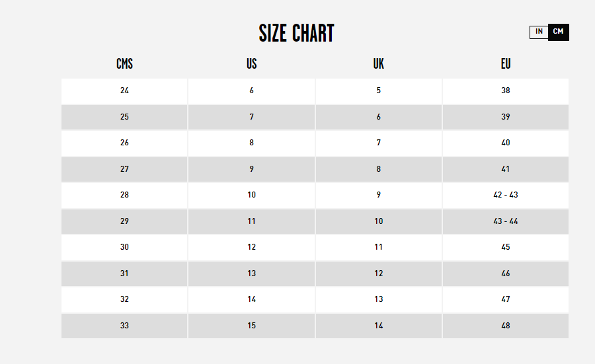Select the CM unit toggle
Image resolution: width=595 pixels, height=364 pixels.
[558, 32]
